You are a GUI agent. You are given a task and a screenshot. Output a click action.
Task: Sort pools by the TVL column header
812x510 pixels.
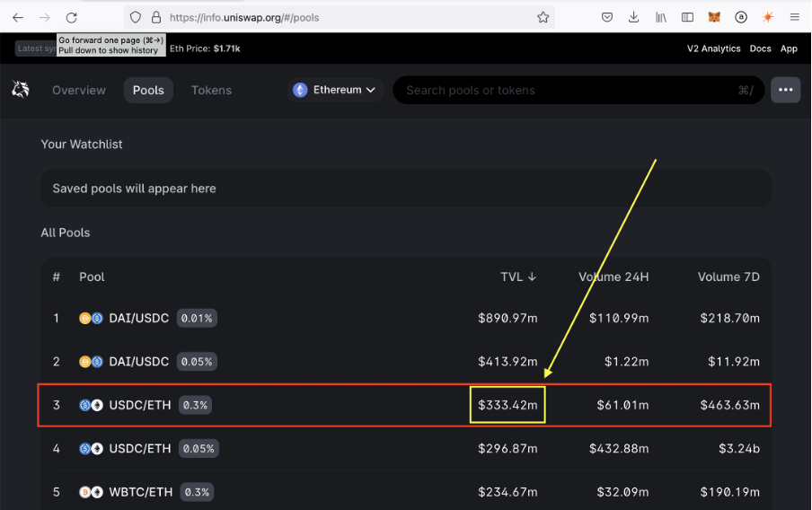[x=518, y=277]
